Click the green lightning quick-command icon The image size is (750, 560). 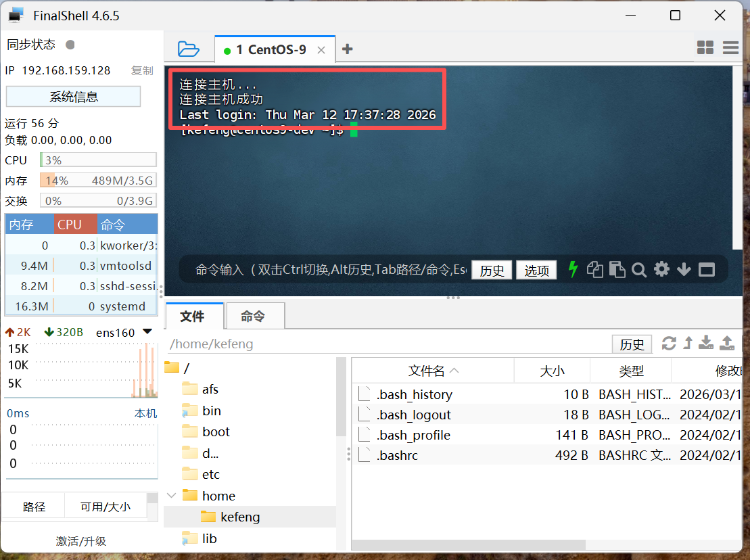pyautogui.click(x=573, y=270)
